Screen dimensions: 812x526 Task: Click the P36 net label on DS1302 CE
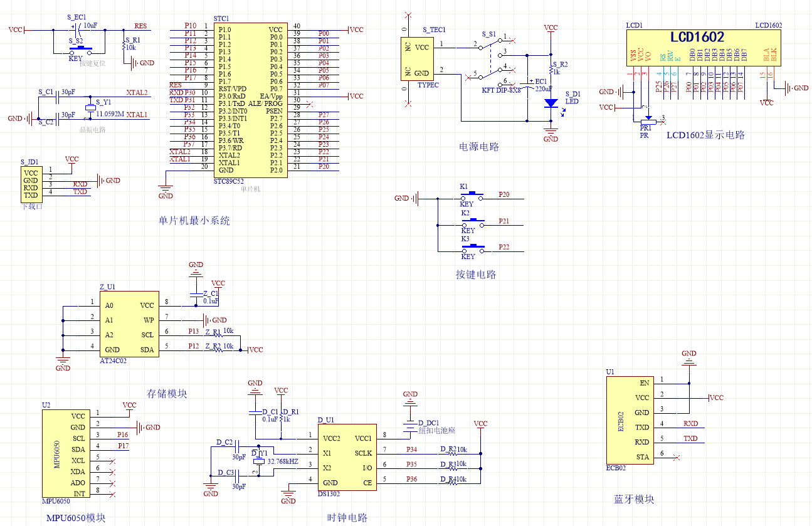point(411,480)
